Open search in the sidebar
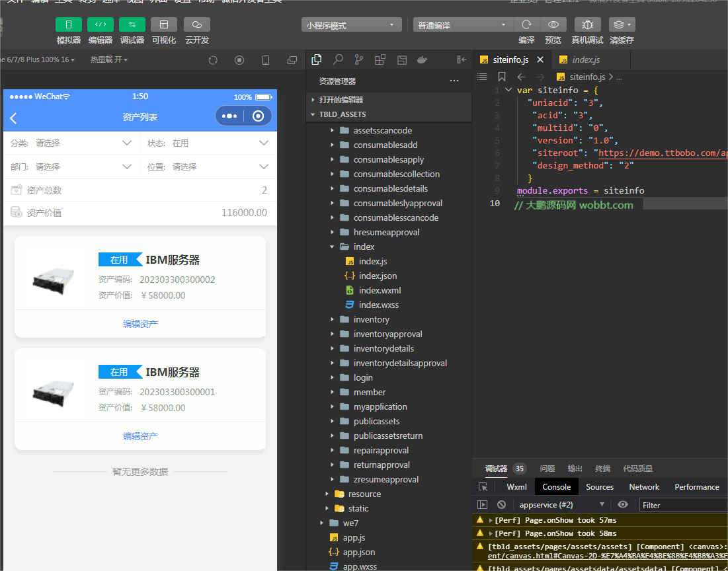This screenshot has width=728, height=571. (x=338, y=59)
